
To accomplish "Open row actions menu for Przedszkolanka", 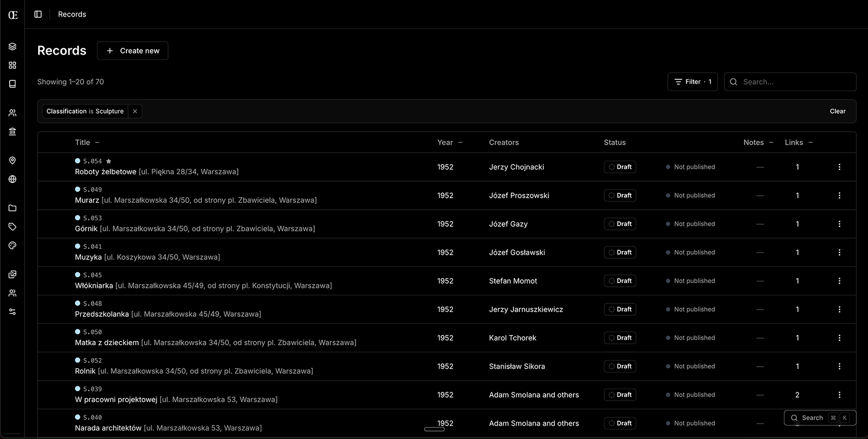I will [x=839, y=309].
